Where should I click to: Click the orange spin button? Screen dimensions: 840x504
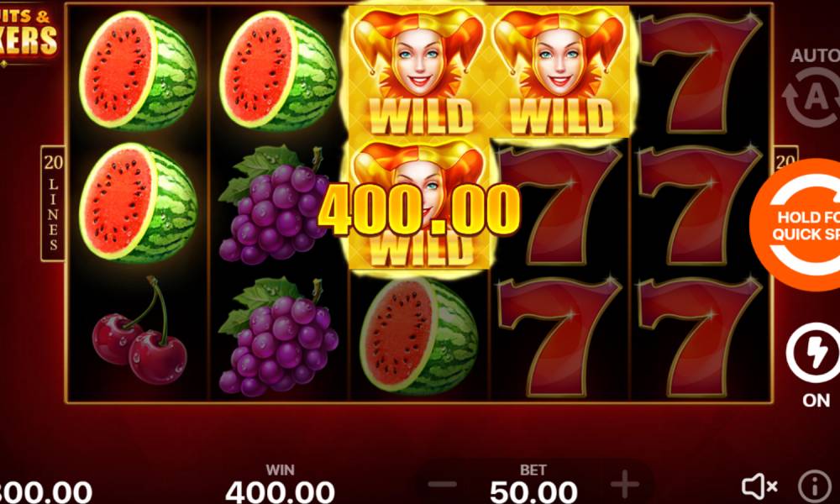coord(795,225)
